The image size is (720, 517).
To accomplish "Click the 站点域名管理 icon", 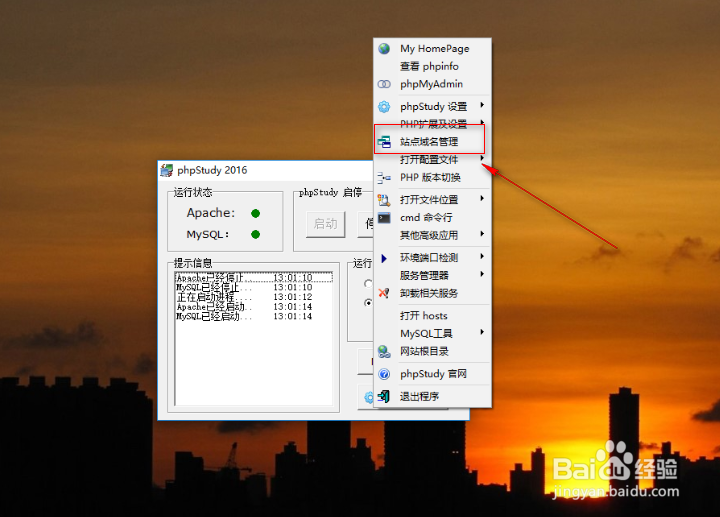I will (384, 142).
